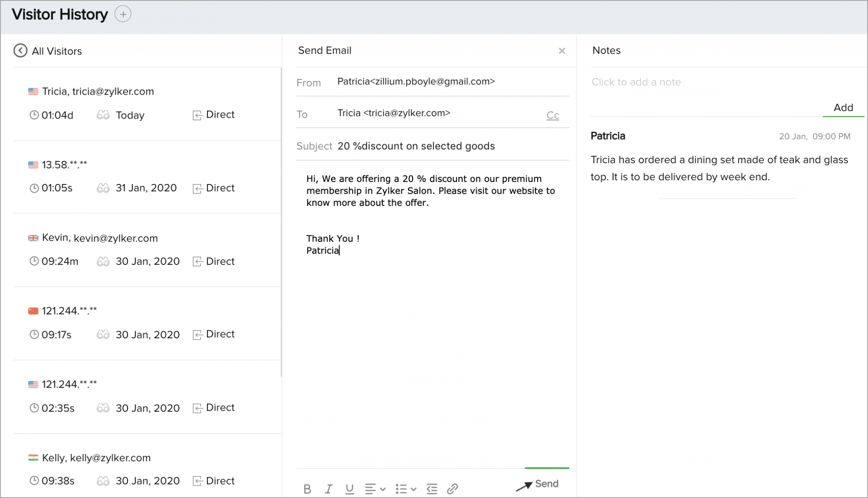Click Direct source icon for 13.58 visitor

[x=197, y=188]
